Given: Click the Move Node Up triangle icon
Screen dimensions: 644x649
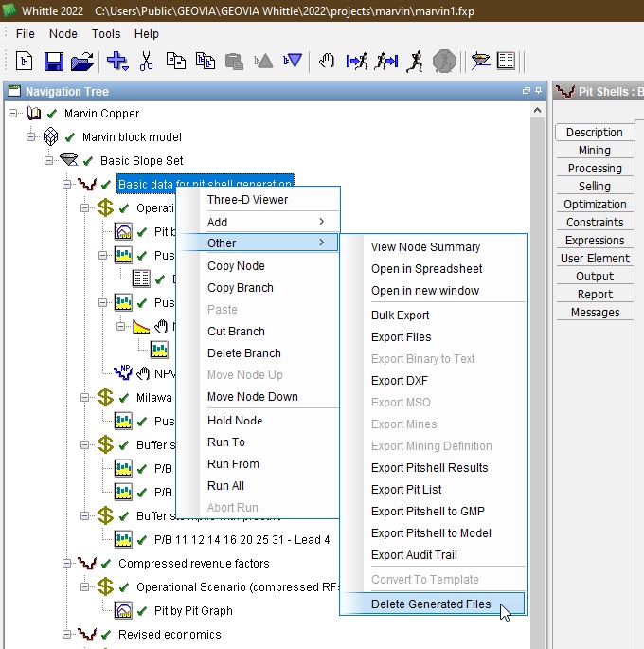Looking at the screenshot, I should (x=263, y=62).
